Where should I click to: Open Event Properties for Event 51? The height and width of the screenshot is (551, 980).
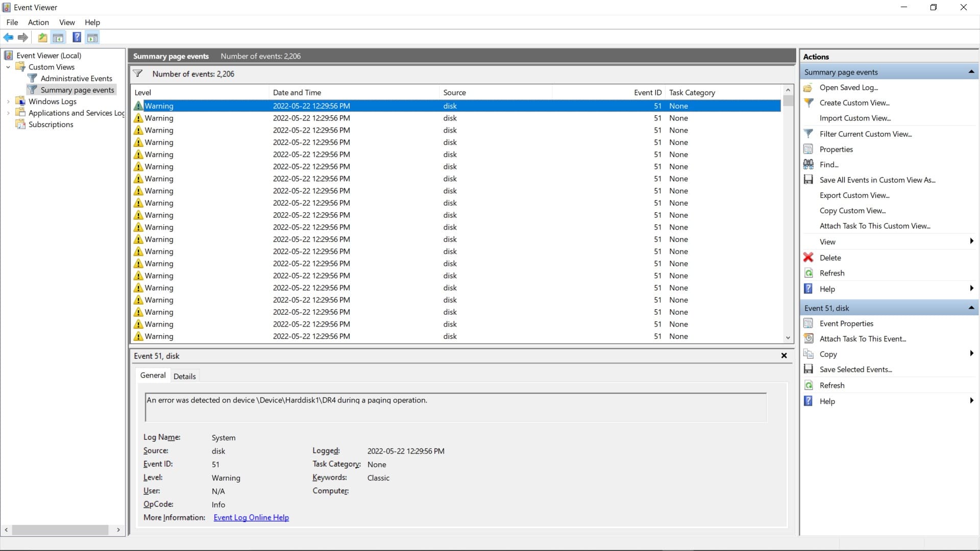pyautogui.click(x=846, y=323)
